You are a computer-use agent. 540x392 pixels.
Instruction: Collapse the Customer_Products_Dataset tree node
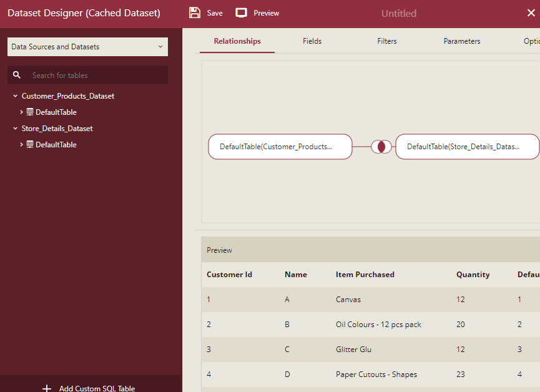[x=15, y=96]
